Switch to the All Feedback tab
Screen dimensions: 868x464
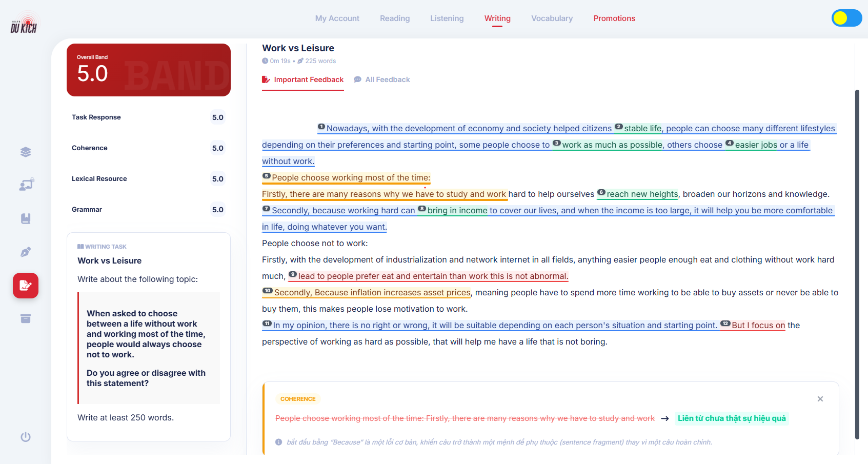382,79
